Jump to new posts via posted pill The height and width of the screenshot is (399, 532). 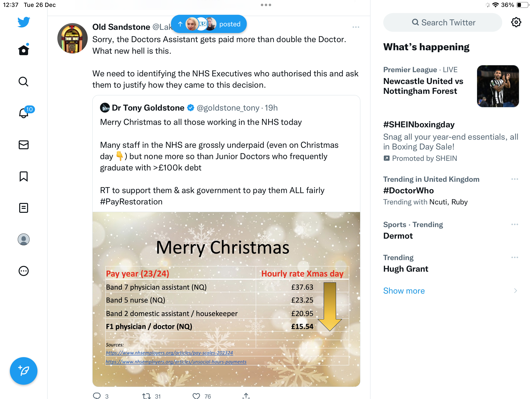[x=209, y=24]
